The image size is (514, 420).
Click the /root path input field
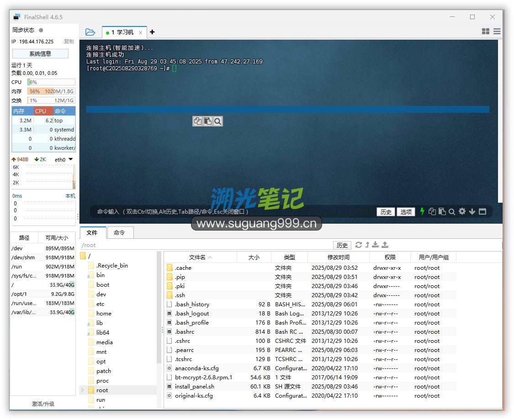coord(206,245)
